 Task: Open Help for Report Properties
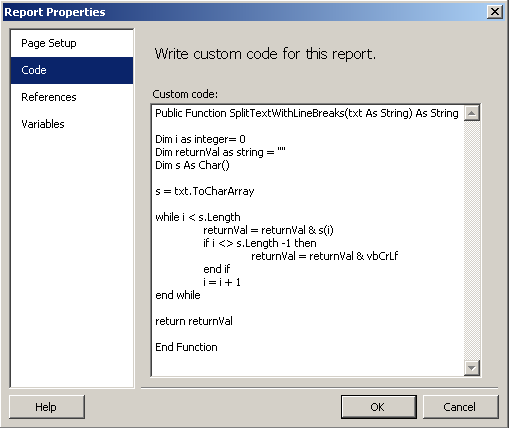[47, 407]
